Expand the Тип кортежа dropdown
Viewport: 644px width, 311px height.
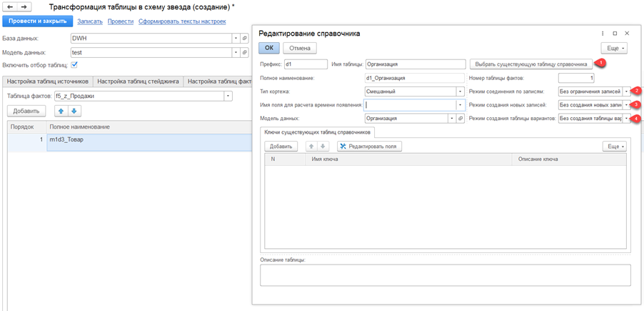coord(461,91)
